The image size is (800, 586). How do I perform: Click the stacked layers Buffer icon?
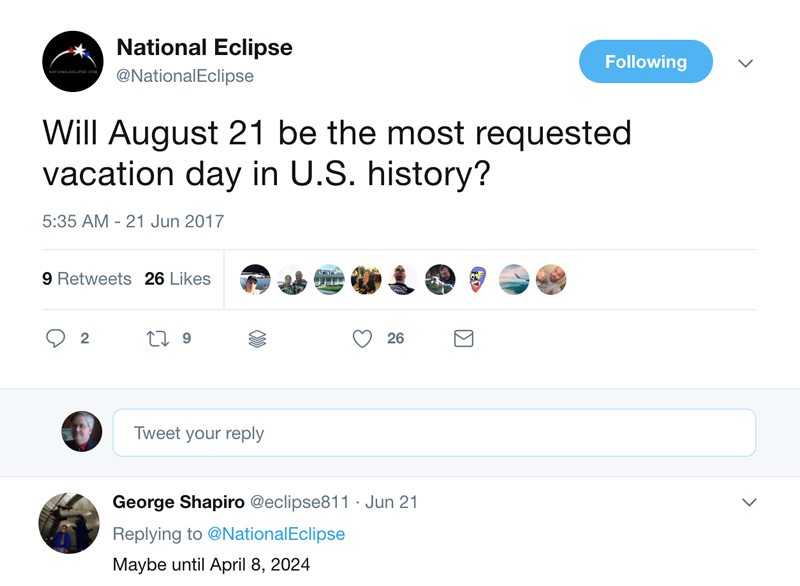click(x=257, y=339)
